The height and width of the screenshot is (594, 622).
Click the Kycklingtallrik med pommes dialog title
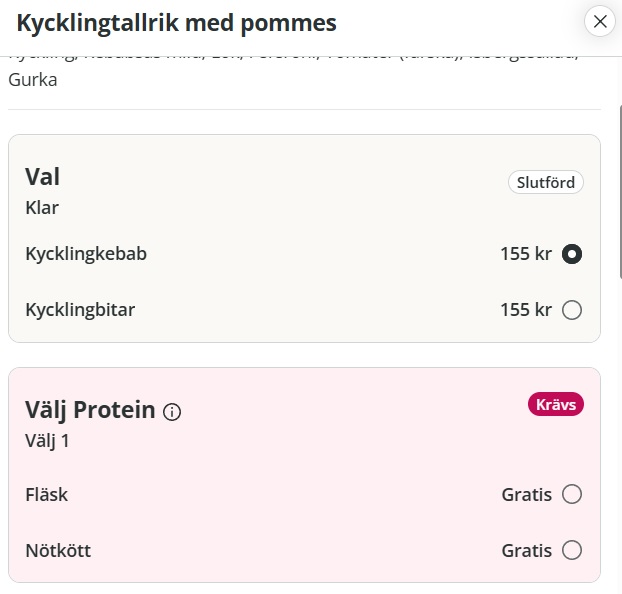click(x=177, y=22)
